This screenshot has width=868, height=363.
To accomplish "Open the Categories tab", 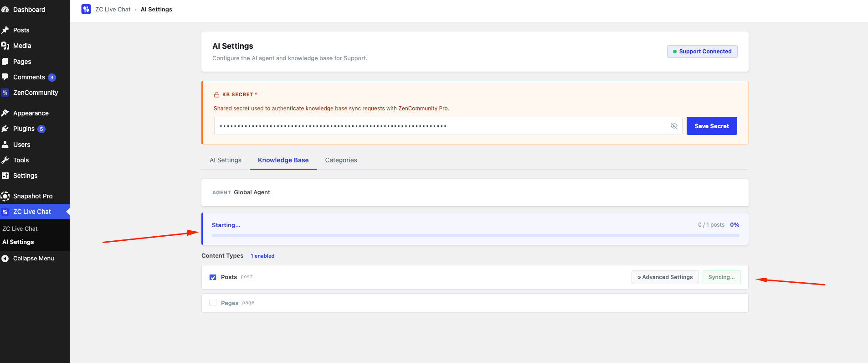I will [x=341, y=160].
